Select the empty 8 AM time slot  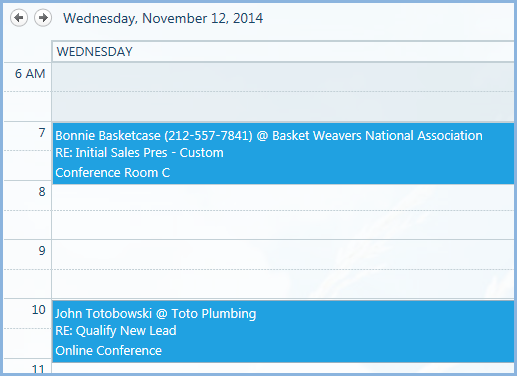click(x=283, y=197)
